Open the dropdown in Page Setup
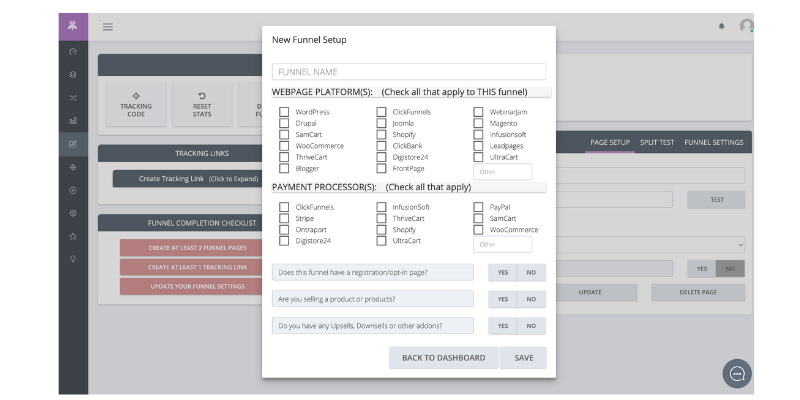Screen dimensions: 800x400 [x=651, y=245]
